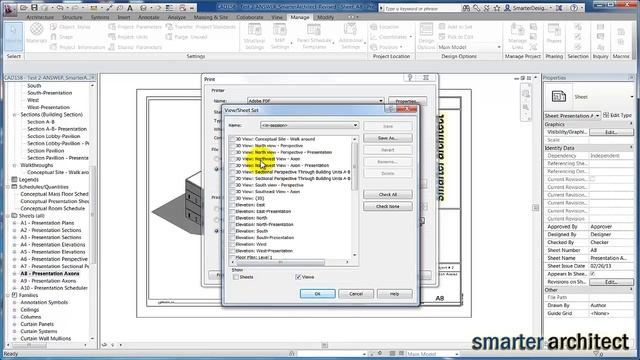Collapse the Walkthroughs tree node
Viewport: 640px width, 360px height.
14,165
